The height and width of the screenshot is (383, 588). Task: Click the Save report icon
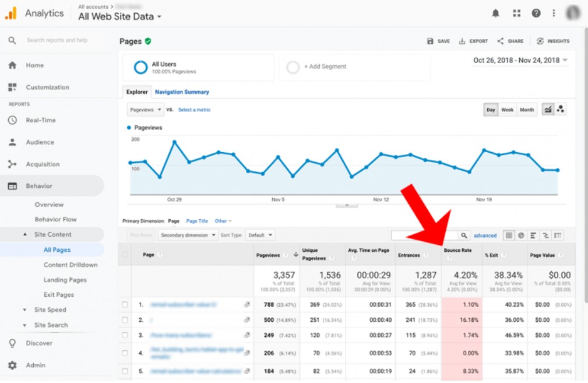(x=430, y=41)
